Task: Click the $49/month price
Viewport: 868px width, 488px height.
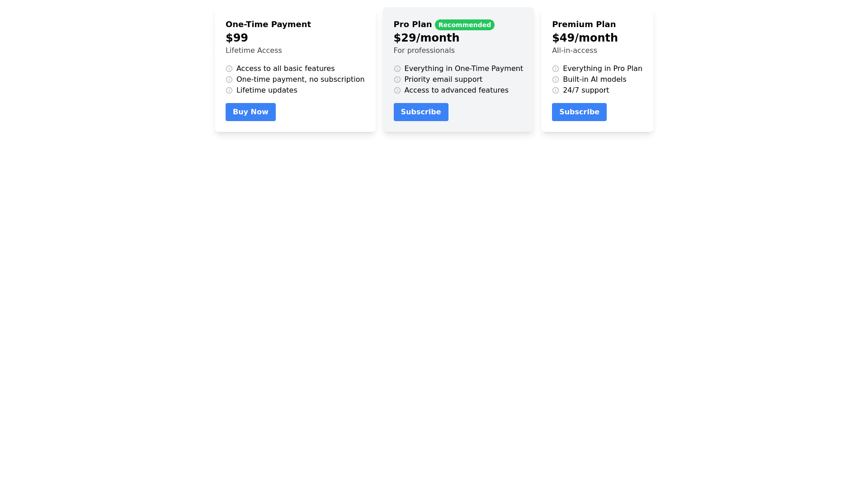Action: click(x=585, y=38)
